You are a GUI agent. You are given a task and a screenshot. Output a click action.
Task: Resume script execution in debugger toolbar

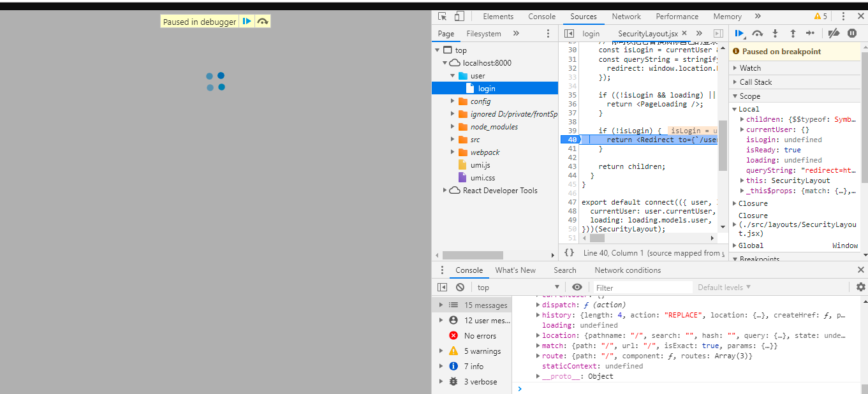[x=740, y=34]
